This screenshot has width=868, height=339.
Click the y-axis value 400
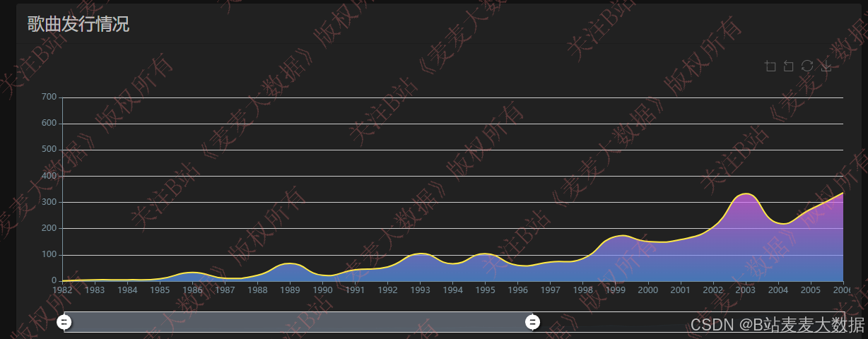click(49, 176)
